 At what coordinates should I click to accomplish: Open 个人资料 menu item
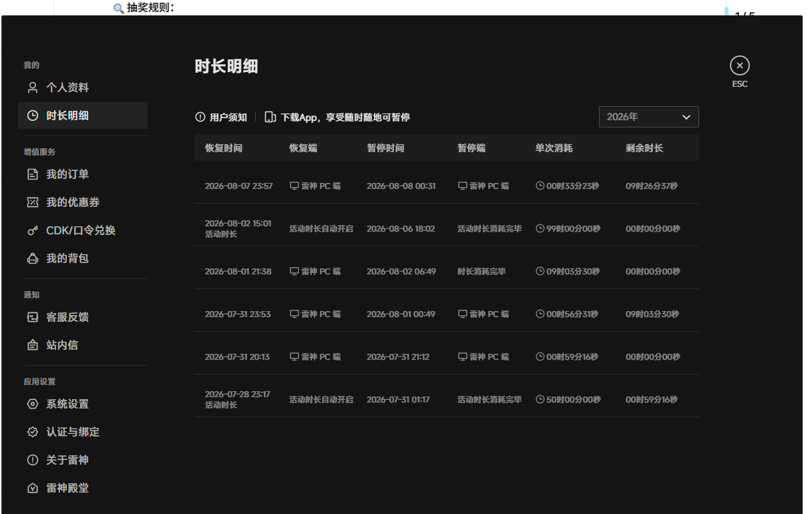tap(83, 87)
